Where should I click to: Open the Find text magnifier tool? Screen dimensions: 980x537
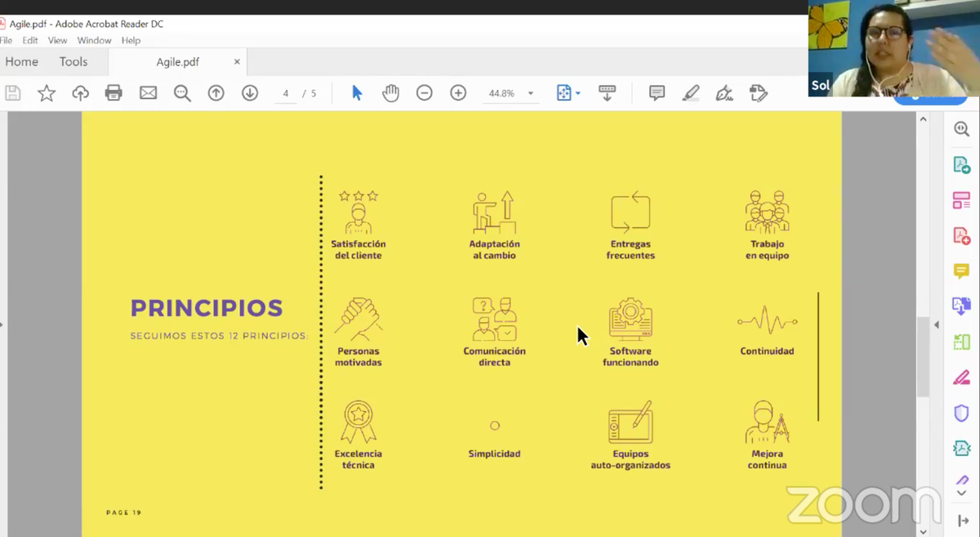tap(182, 93)
